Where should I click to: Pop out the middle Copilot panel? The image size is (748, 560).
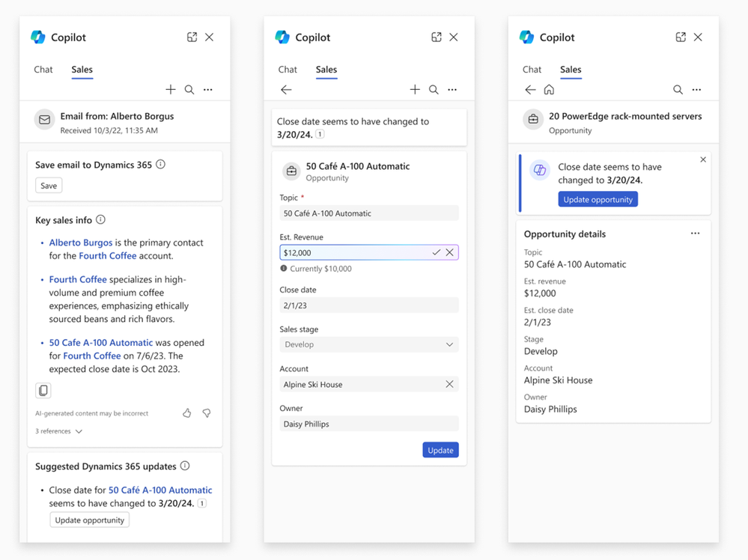436,37
